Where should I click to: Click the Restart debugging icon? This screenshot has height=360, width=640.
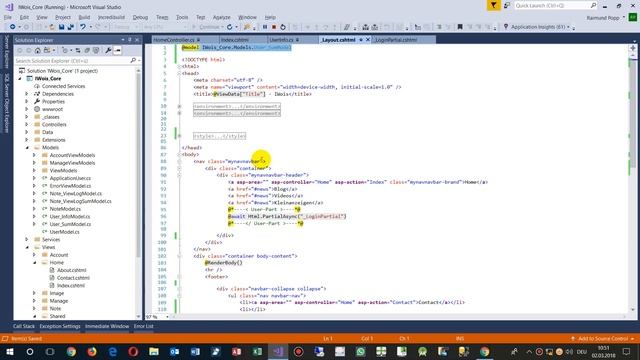282,27
